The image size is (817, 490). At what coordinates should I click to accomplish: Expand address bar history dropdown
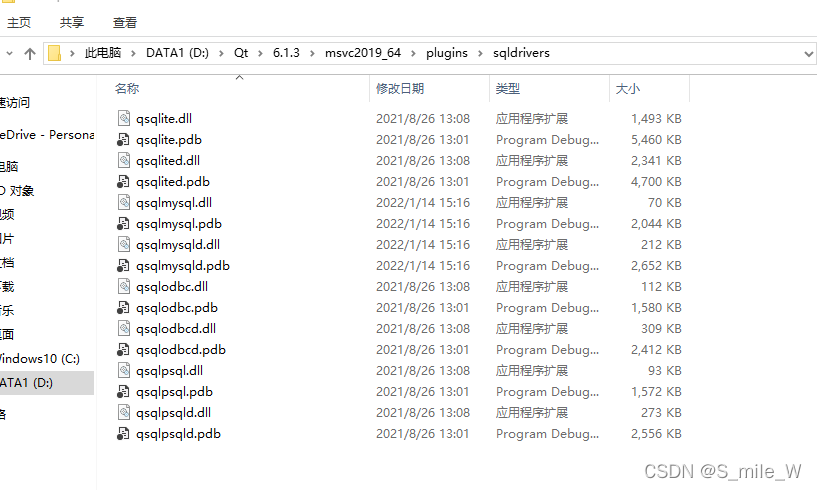(808, 53)
